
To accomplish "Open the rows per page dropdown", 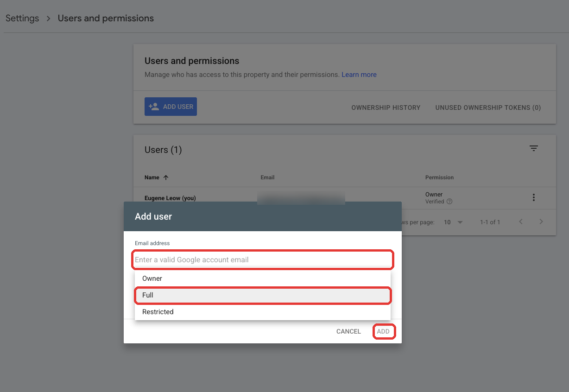I will click(454, 222).
